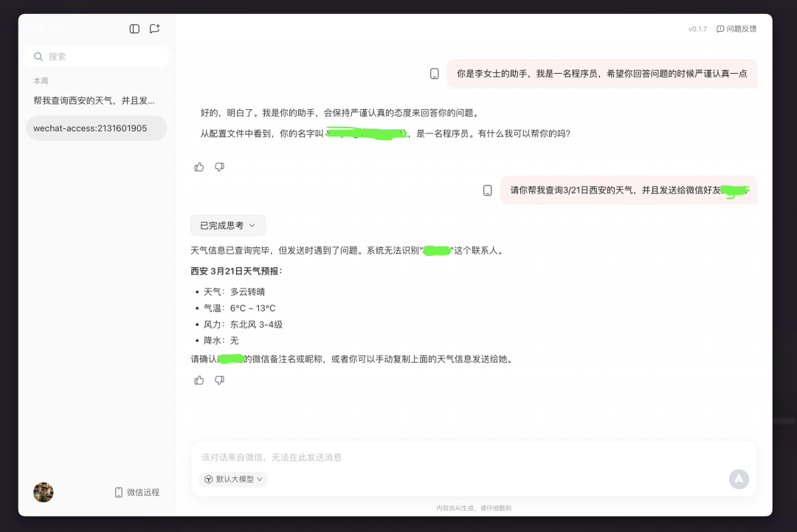797x532 pixels.
Task: Click the phone icon beside the first user message
Action: tap(434, 74)
